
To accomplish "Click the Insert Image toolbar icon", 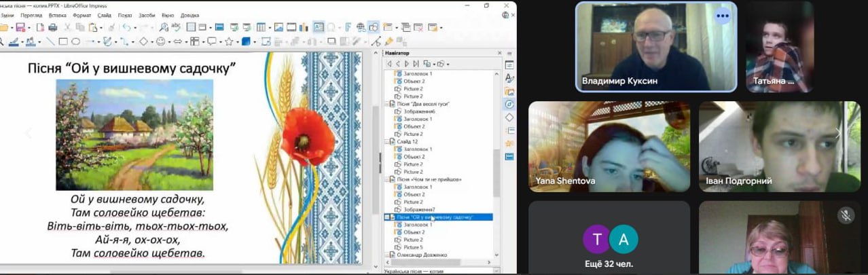I will pyautogui.click(x=278, y=27).
